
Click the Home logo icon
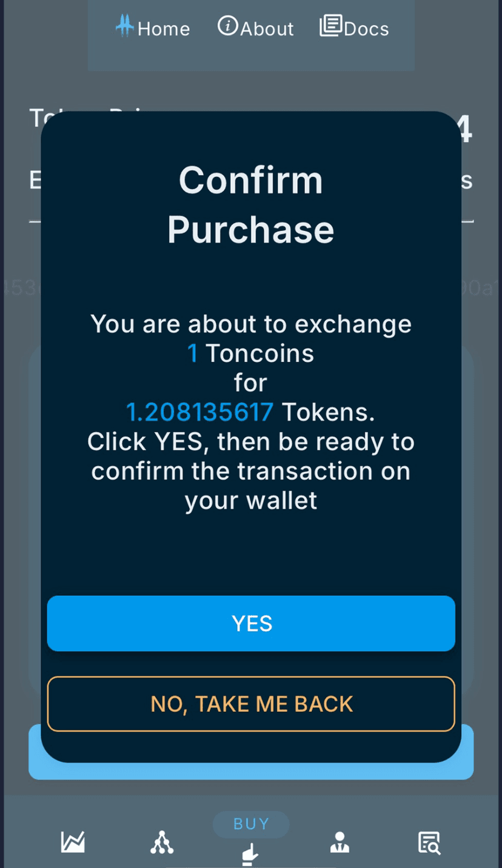[x=125, y=25]
